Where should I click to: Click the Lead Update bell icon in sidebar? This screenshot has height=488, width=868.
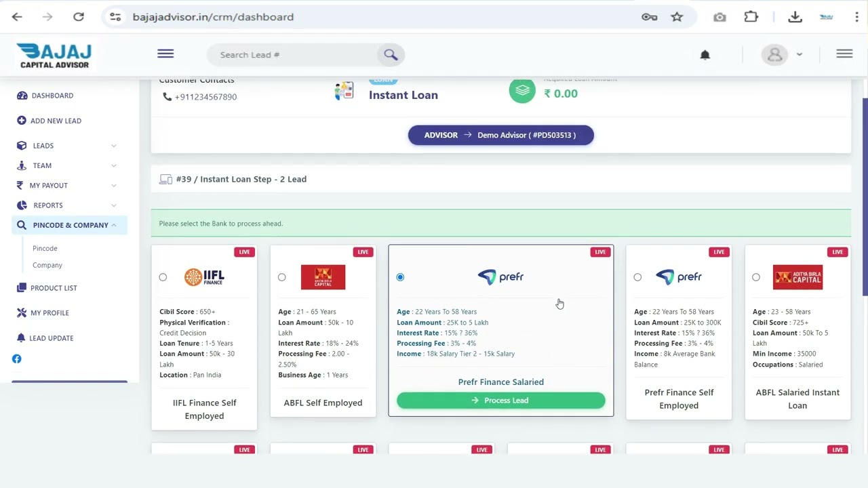click(x=21, y=338)
